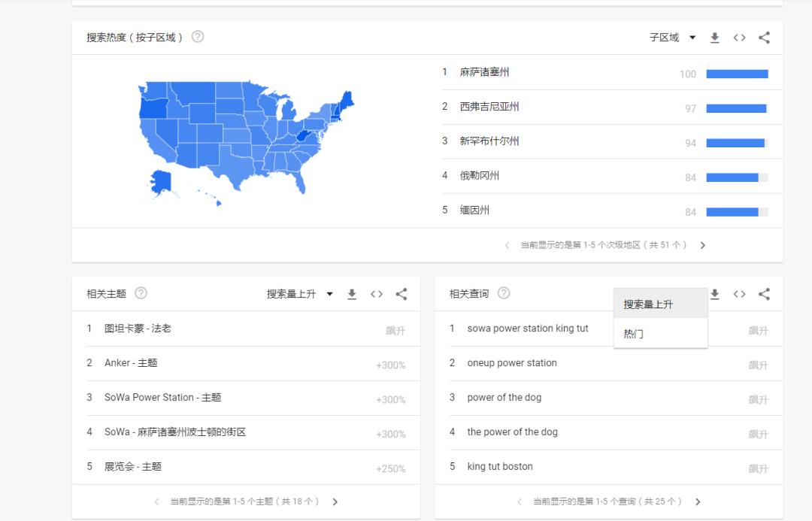Image resolution: width=812 pixels, height=521 pixels.
Task: Open the embed icon for 相关主题
Action: (377, 295)
